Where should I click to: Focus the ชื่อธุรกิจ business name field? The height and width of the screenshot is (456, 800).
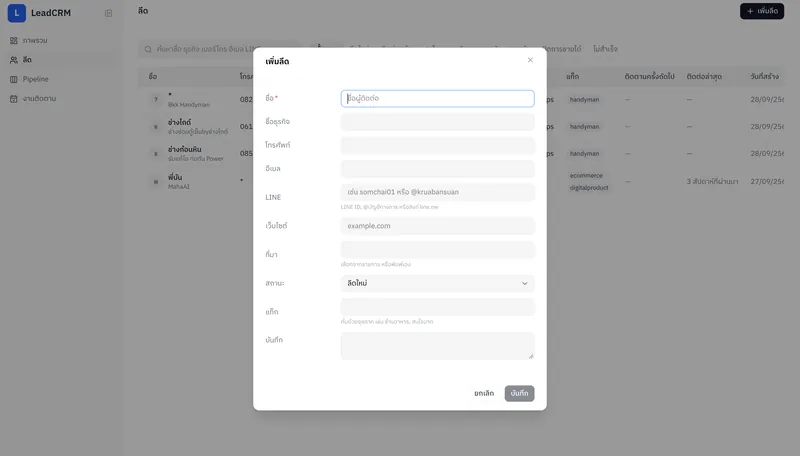[x=437, y=122]
